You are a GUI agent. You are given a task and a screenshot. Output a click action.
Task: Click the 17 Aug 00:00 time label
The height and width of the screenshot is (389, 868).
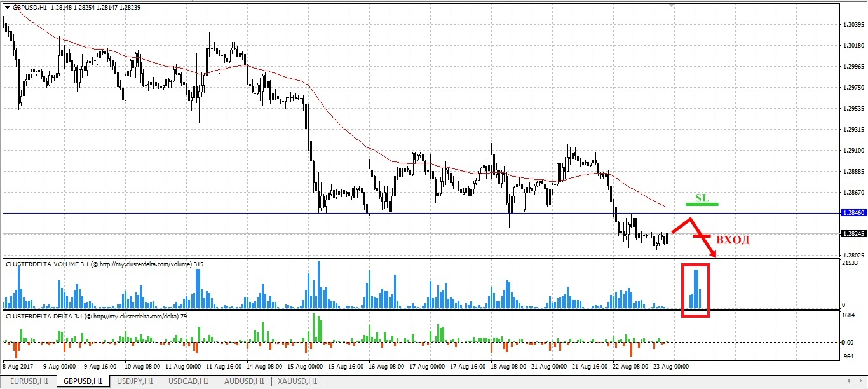point(427,367)
